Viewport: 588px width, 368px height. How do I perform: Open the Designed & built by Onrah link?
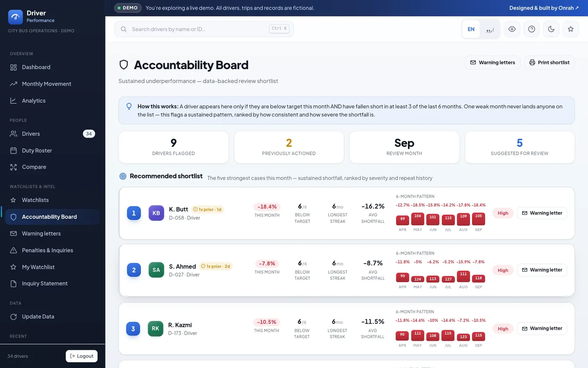tap(544, 8)
